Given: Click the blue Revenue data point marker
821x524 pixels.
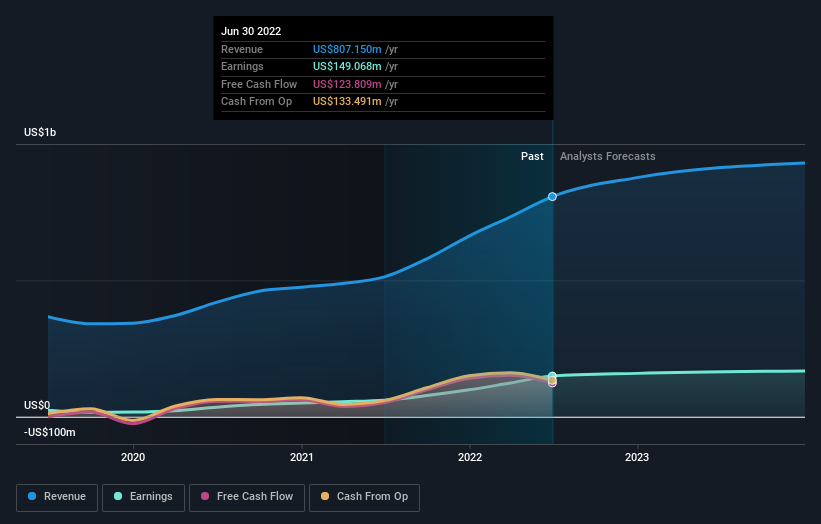Looking at the screenshot, I should 552,197.
